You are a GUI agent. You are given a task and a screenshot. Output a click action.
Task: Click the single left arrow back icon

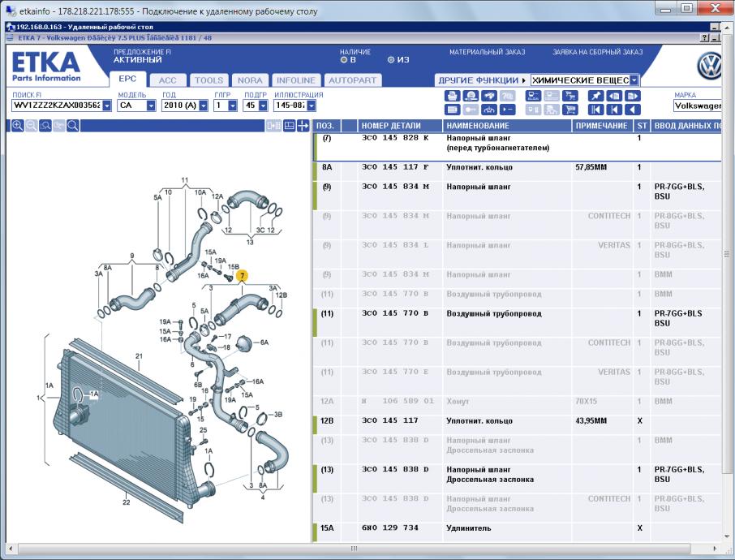[632, 110]
